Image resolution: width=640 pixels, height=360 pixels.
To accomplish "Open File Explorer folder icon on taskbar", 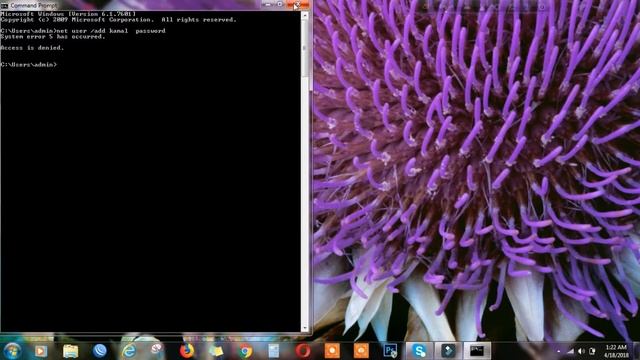I will coord(71,351).
